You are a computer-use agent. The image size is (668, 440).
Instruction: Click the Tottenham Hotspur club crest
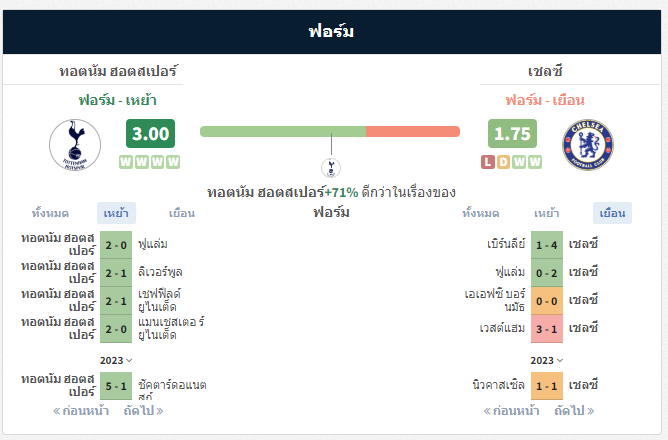pyautogui.click(x=75, y=145)
